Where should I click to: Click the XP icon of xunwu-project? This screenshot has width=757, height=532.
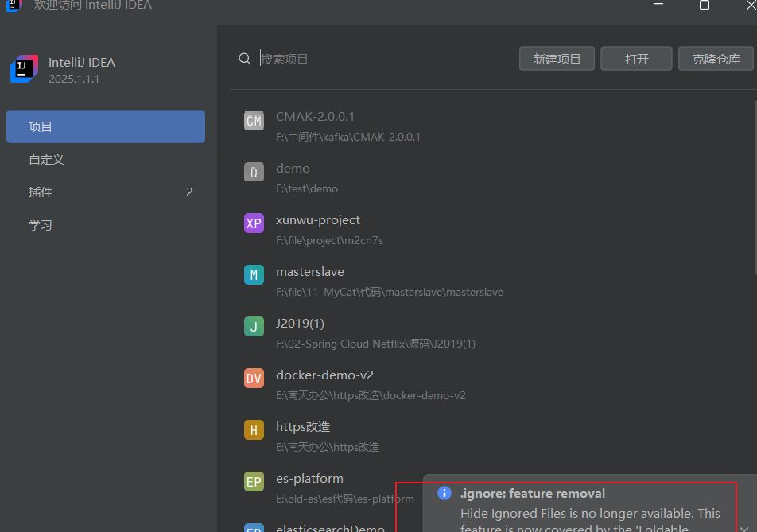(x=254, y=223)
